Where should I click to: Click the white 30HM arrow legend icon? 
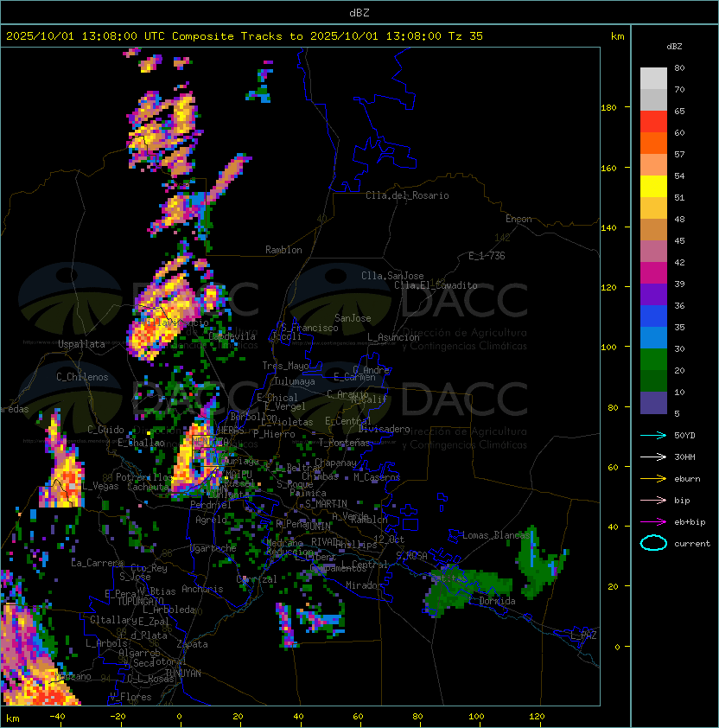pos(653,457)
